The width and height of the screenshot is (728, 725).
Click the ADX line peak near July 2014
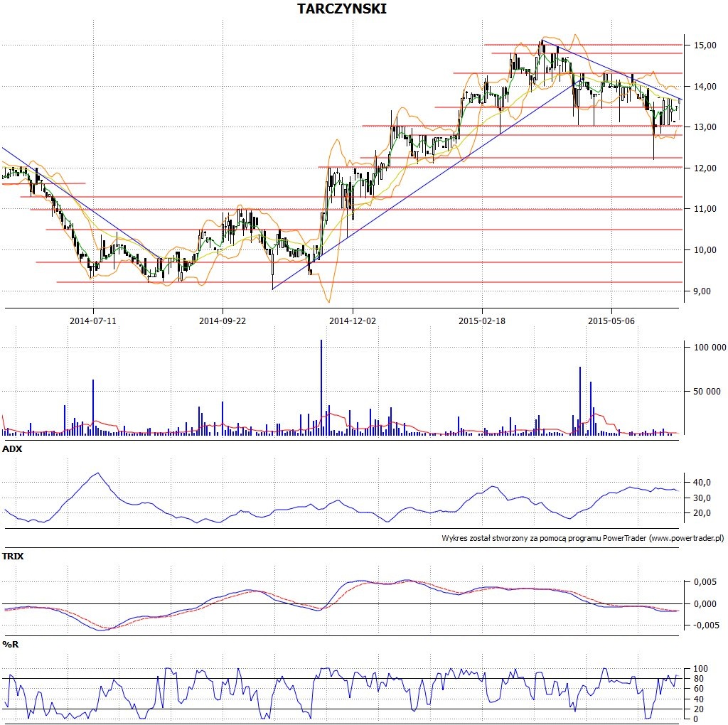pos(97,473)
